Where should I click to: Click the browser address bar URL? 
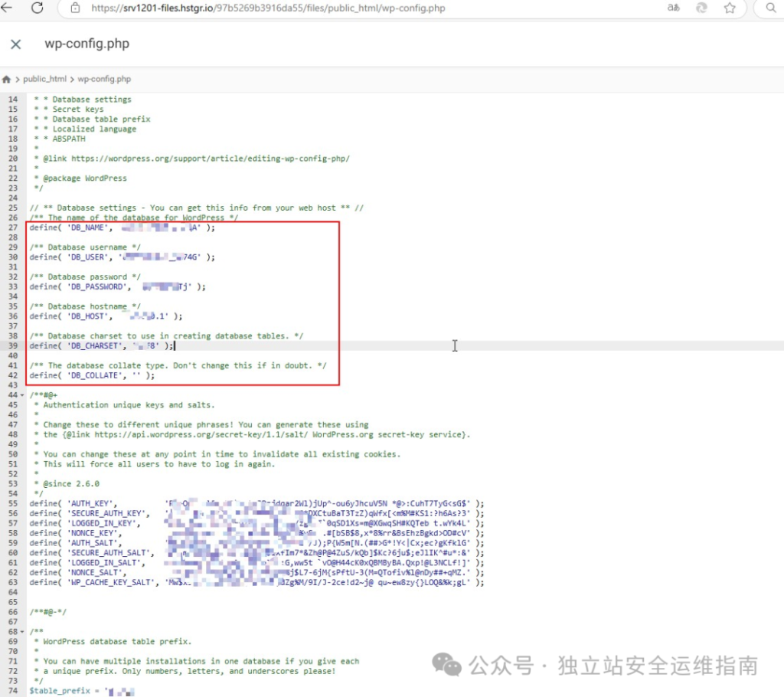pyautogui.click(x=268, y=8)
